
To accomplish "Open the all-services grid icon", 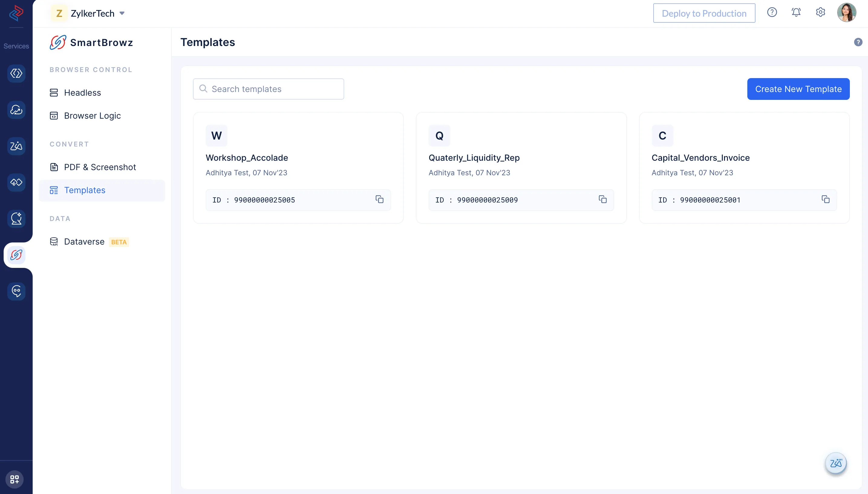I will coord(15,479).
